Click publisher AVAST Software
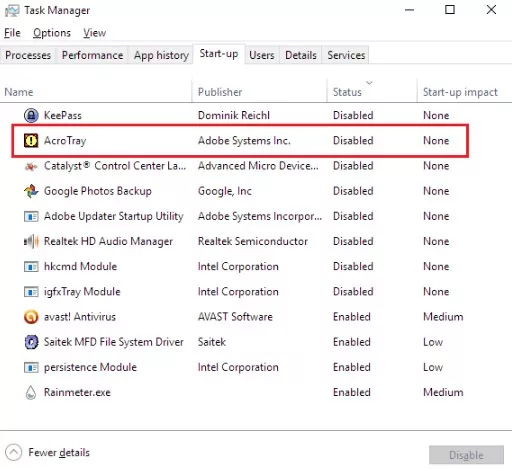This screenshot has width=512, height=469. click(235, 317)
